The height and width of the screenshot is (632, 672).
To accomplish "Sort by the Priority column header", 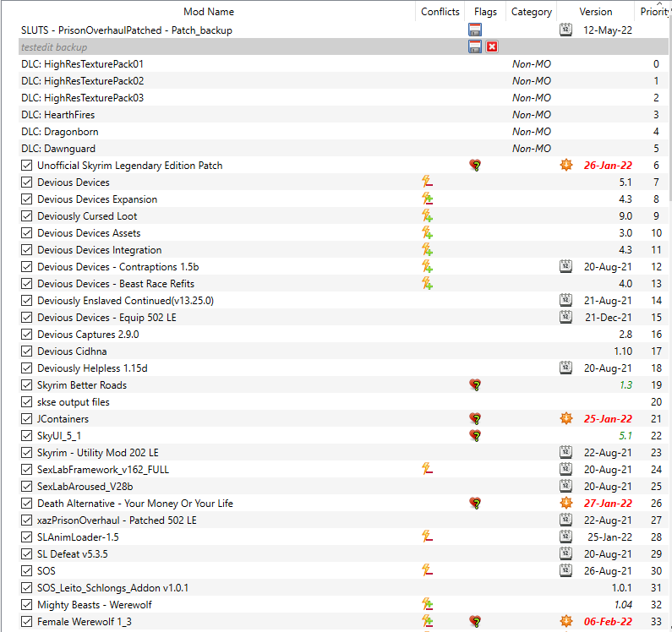I will 653,12.
